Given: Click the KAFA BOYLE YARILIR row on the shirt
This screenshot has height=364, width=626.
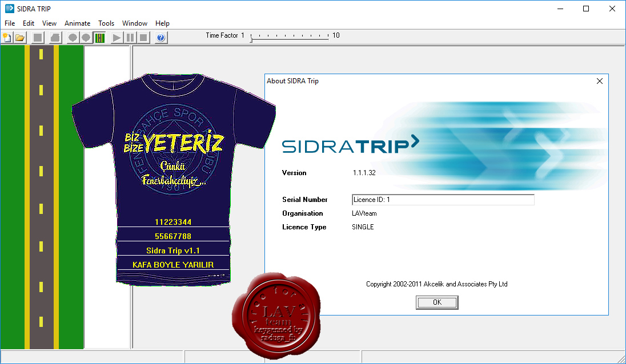Looking at the screenshot, I should click(x=173, y=265).
